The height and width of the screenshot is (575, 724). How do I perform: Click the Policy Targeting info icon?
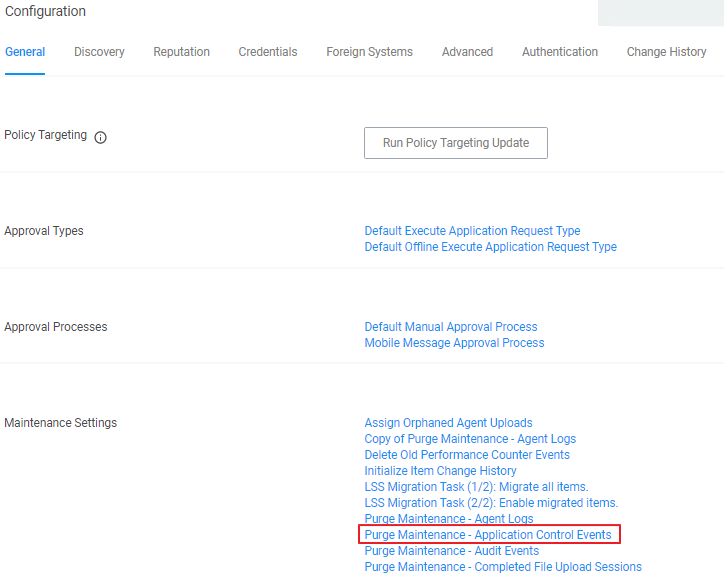(x=100, y=137)
